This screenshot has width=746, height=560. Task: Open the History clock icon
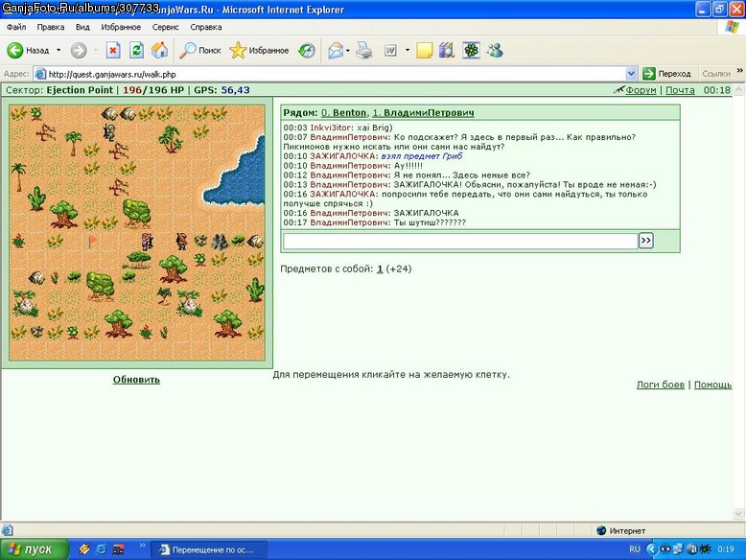point(307,50)
